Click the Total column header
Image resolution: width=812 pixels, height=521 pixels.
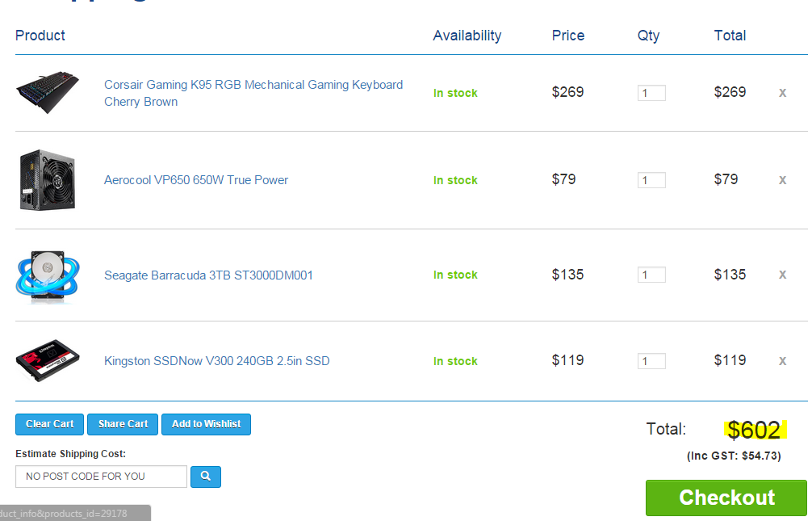[x=730, y=36]
